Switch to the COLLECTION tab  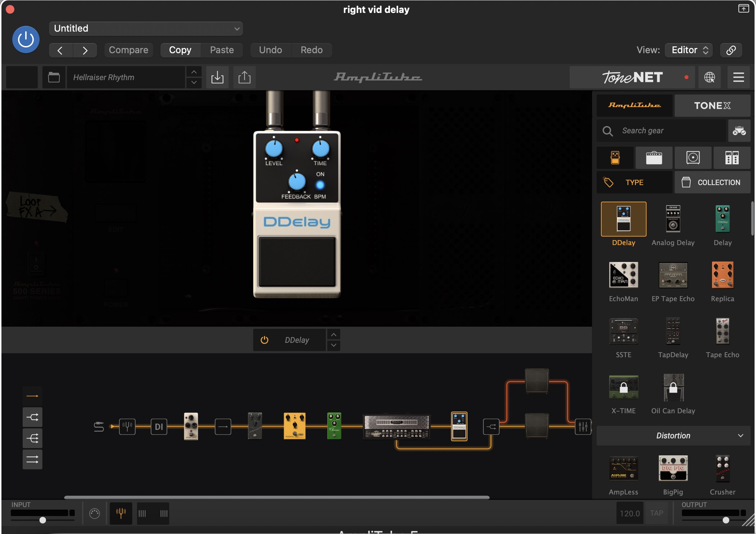[x=712, y=183]
